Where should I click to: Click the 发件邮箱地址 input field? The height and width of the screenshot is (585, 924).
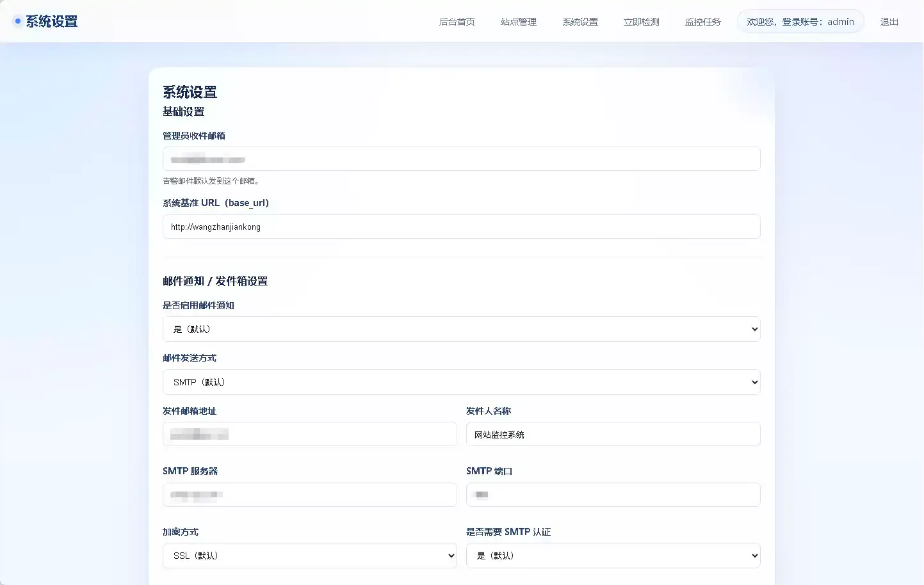click(309, 434)
